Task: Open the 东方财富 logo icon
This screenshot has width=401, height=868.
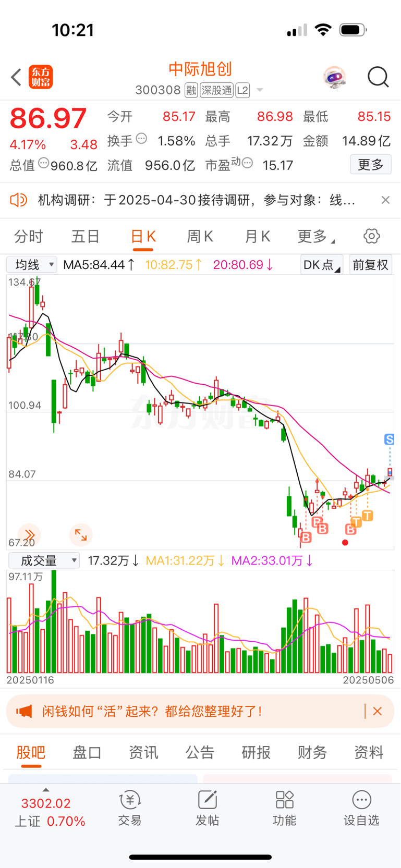Action: point(41,77)
